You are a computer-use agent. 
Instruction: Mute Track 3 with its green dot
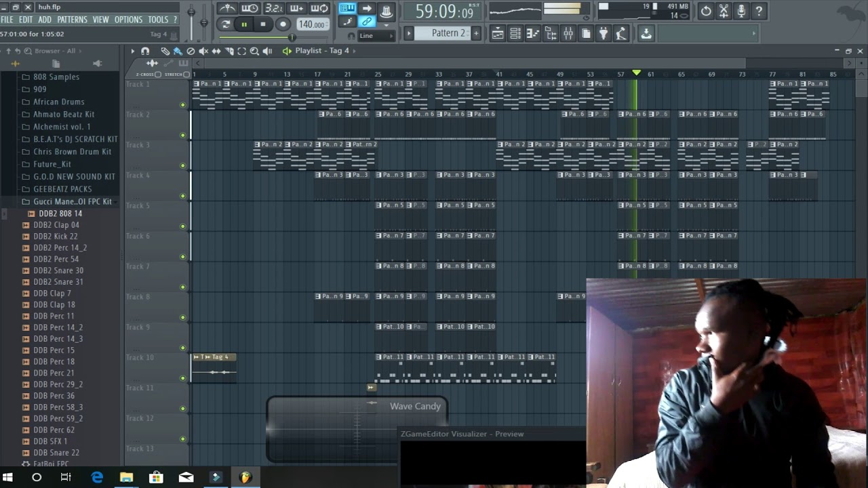point(182,165)
